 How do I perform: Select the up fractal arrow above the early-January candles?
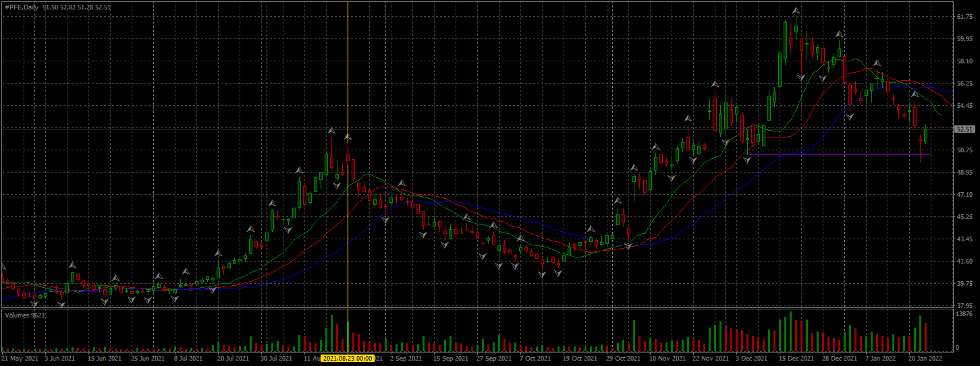876,63
